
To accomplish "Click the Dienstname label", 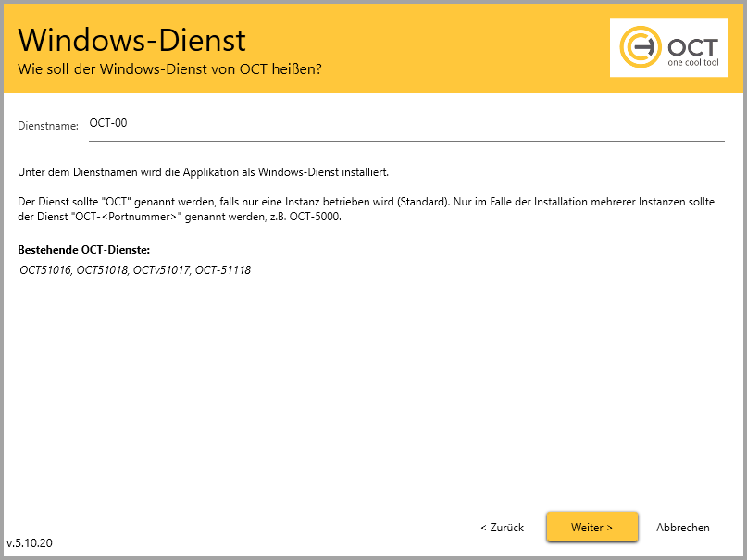I will click(48, 126).
